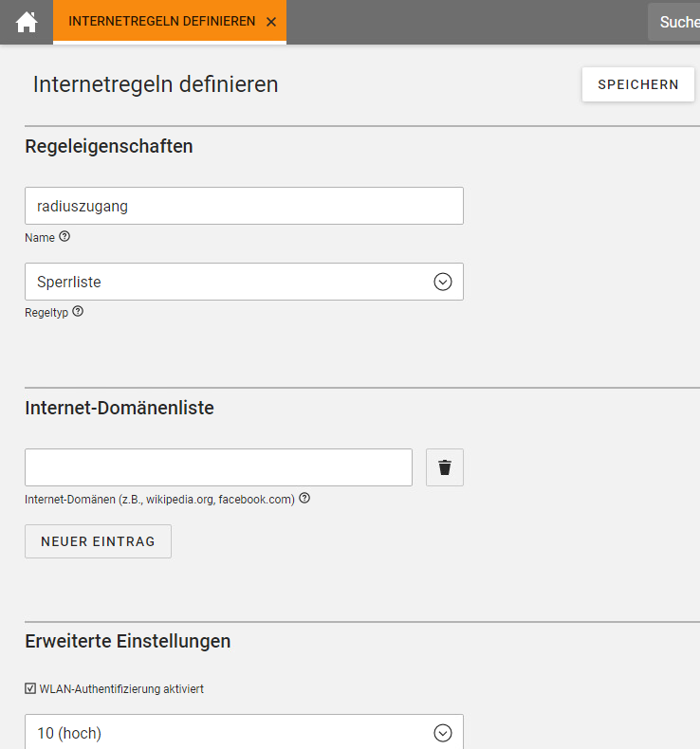
Task: Show help for the Name field
Action: (64, 236)
